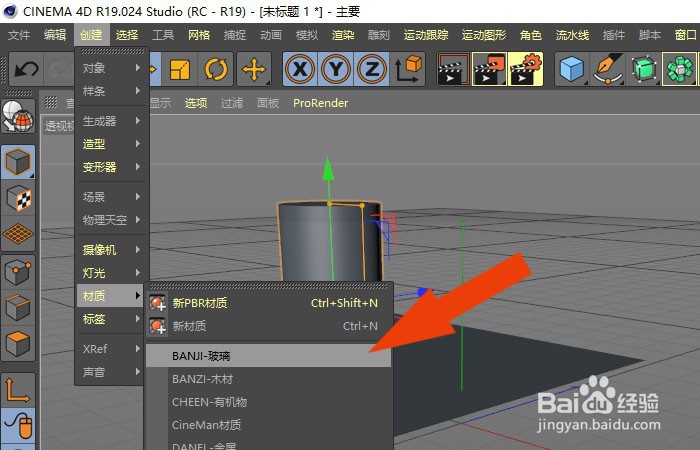700x450 pixels.
Task: Open the 运动图形 menu
Action: pos(484,35)
